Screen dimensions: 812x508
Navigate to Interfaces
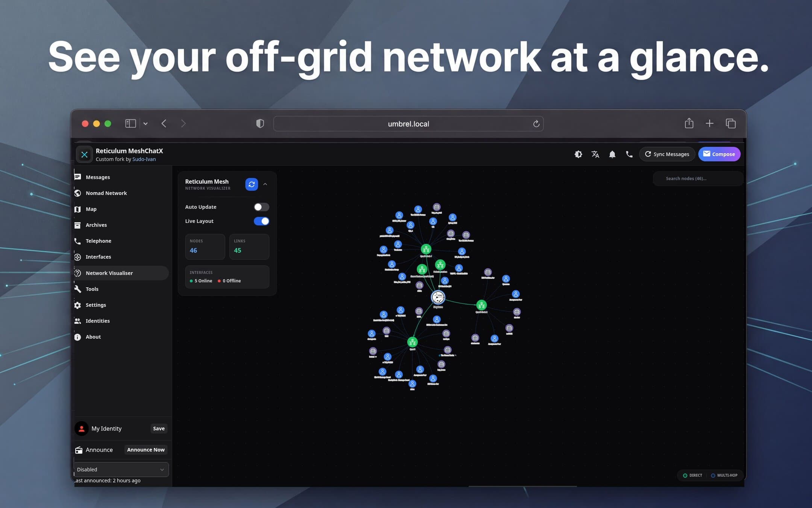(x=121, y=257)
